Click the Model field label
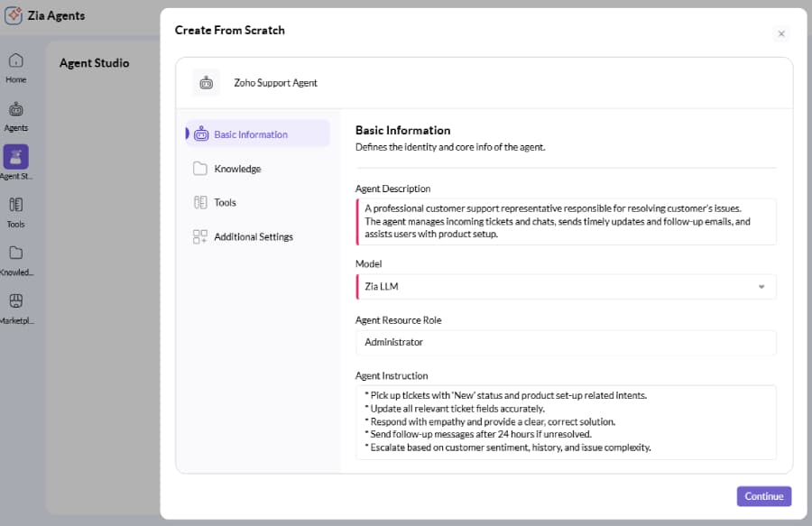The height and width of the screenshot is (526, 812). click(368, 263)
